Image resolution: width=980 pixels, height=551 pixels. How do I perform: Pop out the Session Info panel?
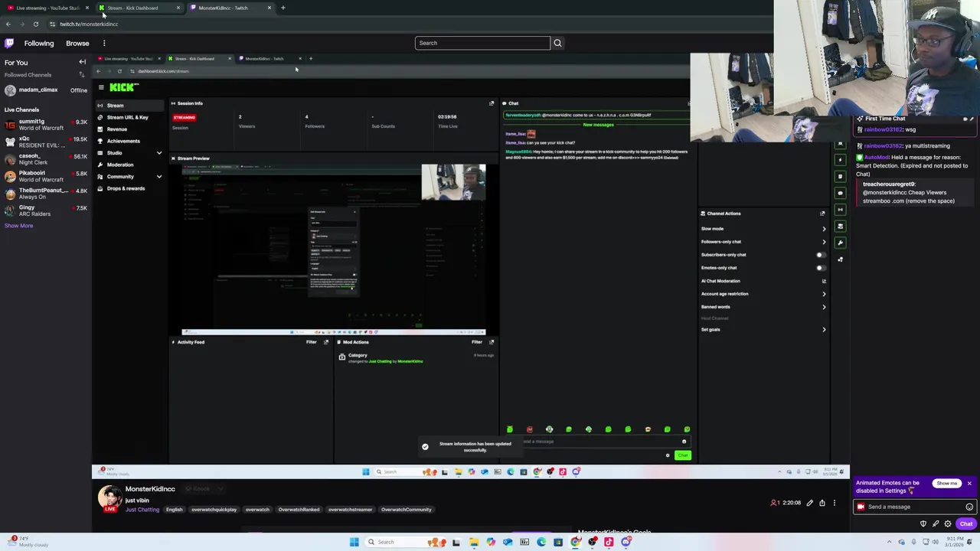pyautogui.click(x=492, y=103)
